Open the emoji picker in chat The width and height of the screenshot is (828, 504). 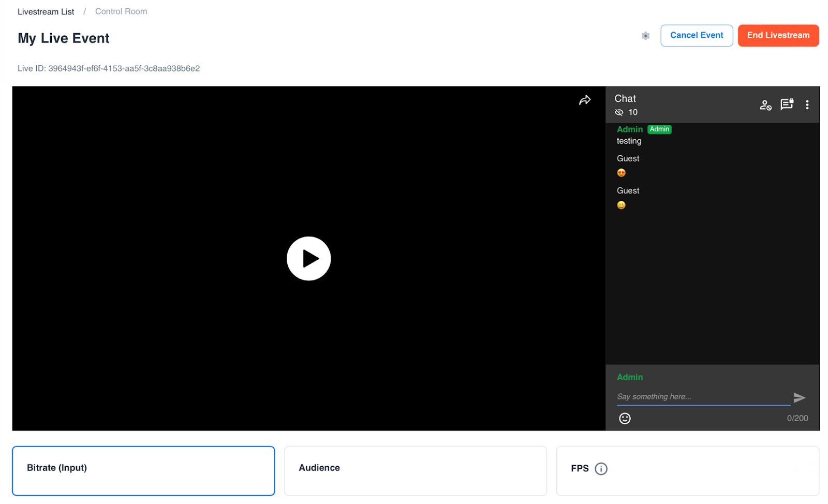point(625,418)
